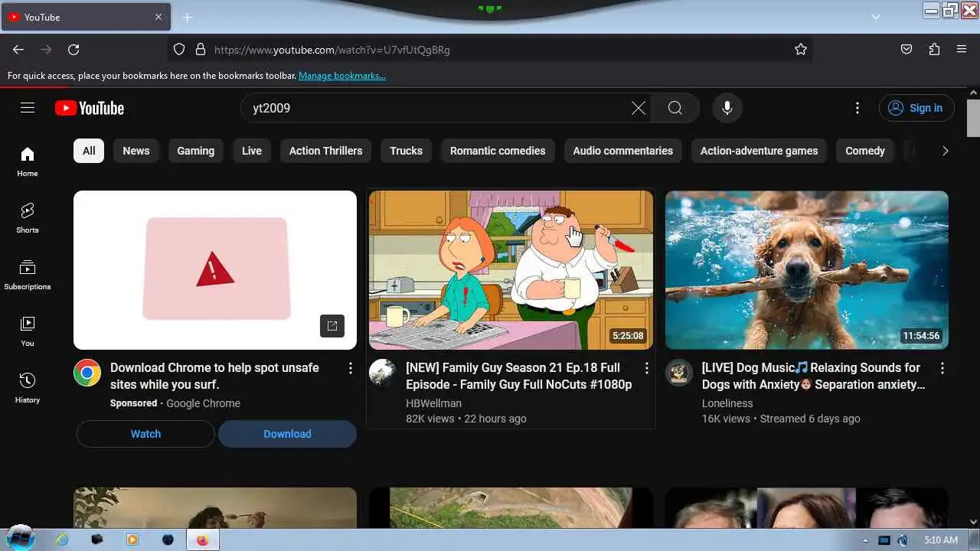Open the Download Chrome ad title

coord(214,376)
